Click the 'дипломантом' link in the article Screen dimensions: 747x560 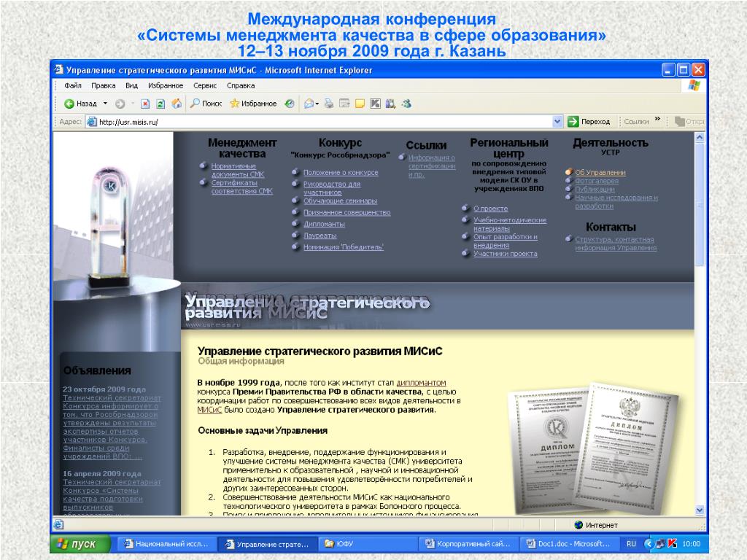pyautogui.click(x=421, y=382)
